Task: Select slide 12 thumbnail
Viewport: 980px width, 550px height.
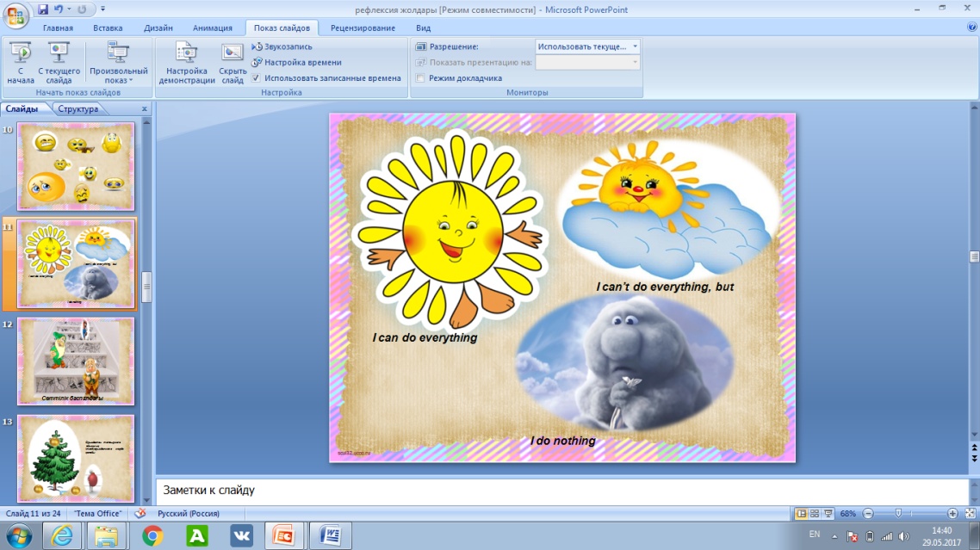Action: click(76, 362)
